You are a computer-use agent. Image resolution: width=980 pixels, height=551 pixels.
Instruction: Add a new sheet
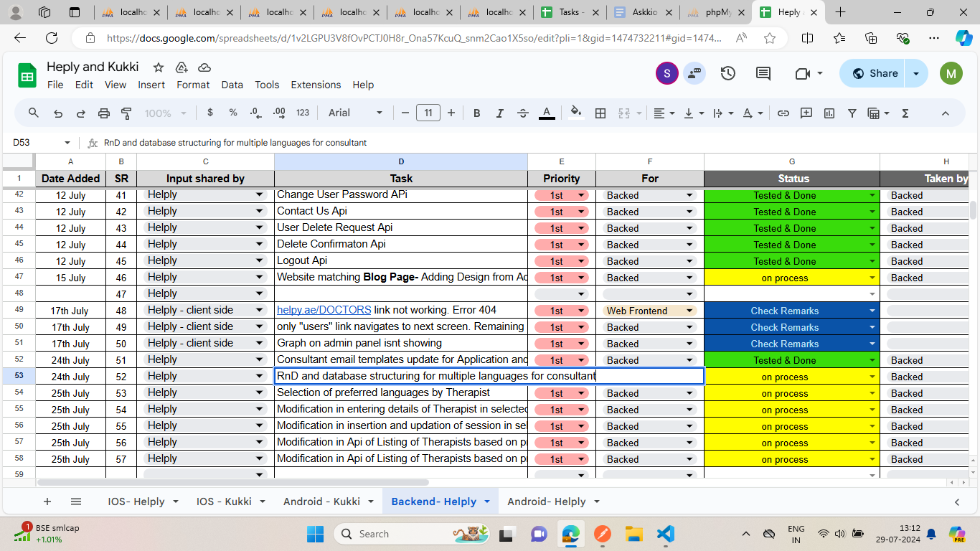[x=47, y=501]
